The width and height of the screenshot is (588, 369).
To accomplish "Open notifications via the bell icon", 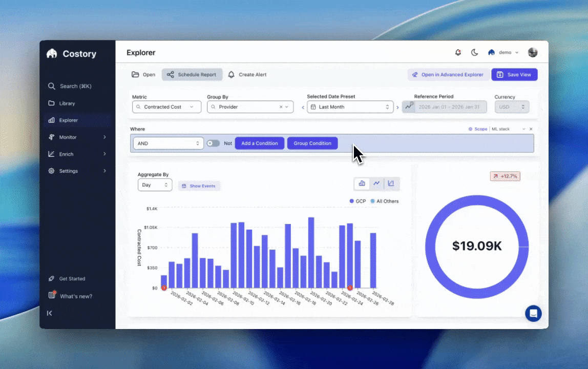I will pos(458,52).
